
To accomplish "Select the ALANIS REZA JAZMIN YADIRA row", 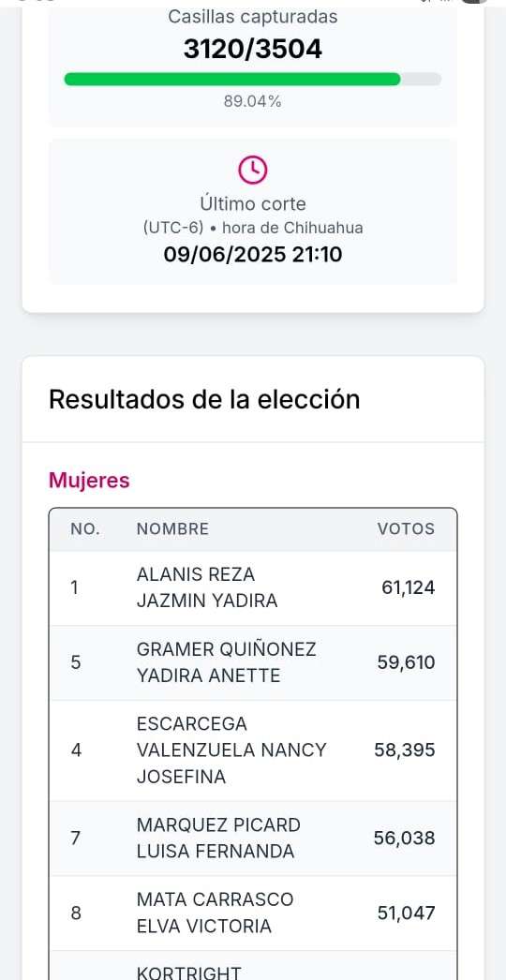I will click(253, 587).
